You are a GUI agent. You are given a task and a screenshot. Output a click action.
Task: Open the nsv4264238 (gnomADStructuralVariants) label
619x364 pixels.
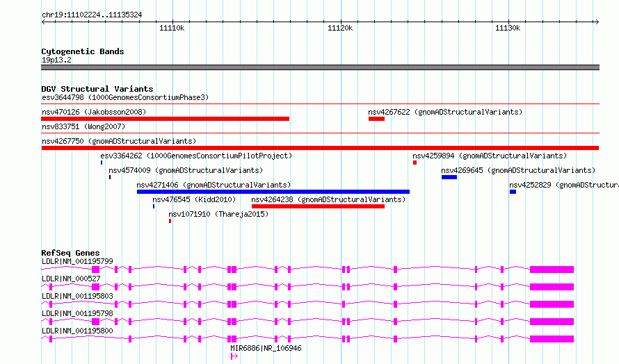[x=328, y=199]
